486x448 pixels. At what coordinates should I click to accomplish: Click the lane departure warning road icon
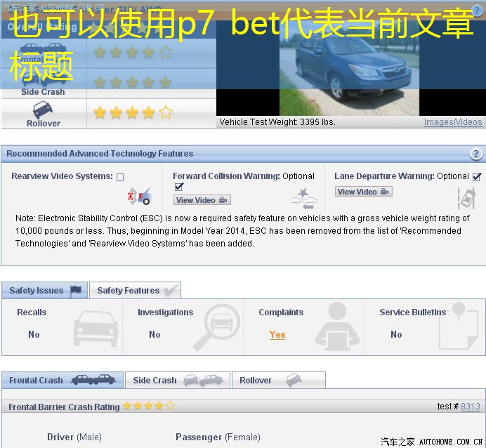click(x=466, y=198)
